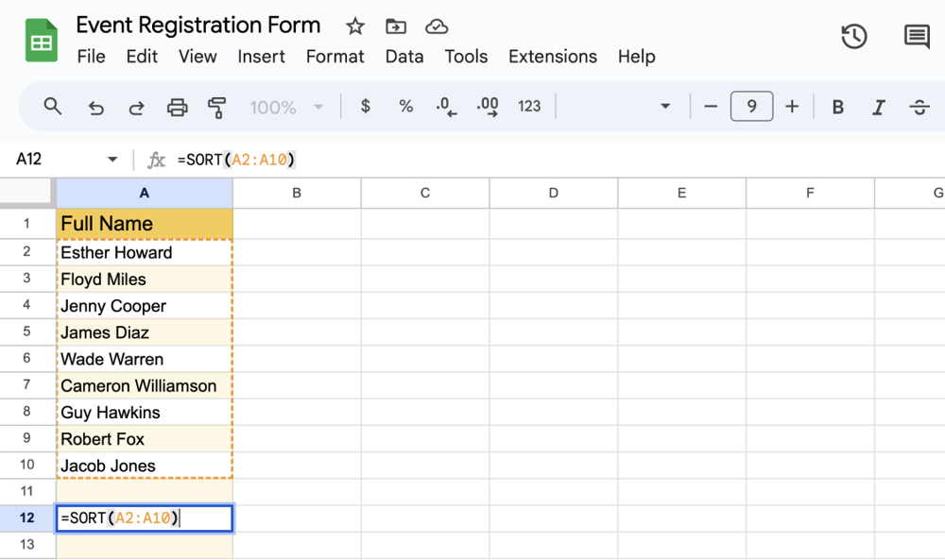The image size is (945, 560).
Task: Select the Paint format tool
Action: pyautogui.click(x=217, y=107)
